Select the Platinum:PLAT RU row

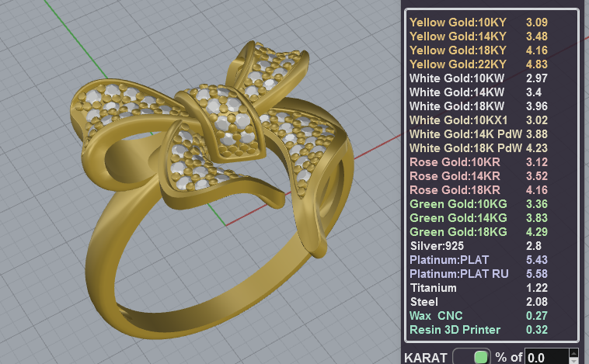pyautogui.click(x=479, y=274)
